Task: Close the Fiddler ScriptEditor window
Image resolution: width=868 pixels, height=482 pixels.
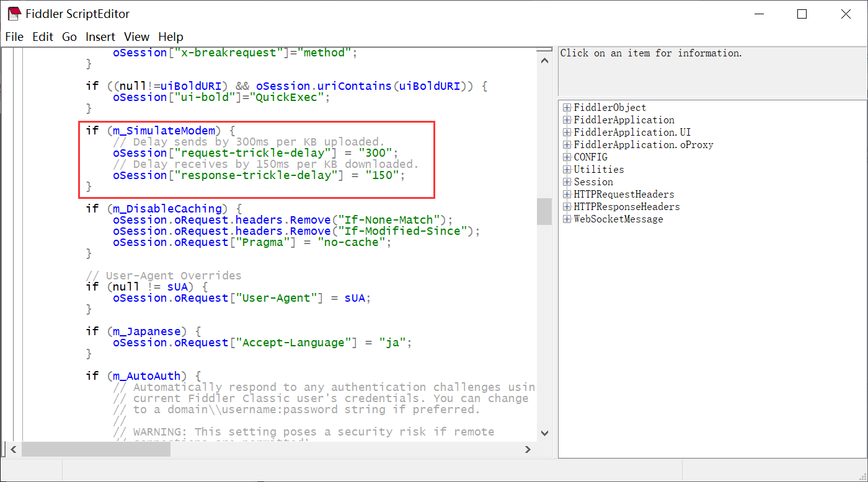Action: (846, 14)
